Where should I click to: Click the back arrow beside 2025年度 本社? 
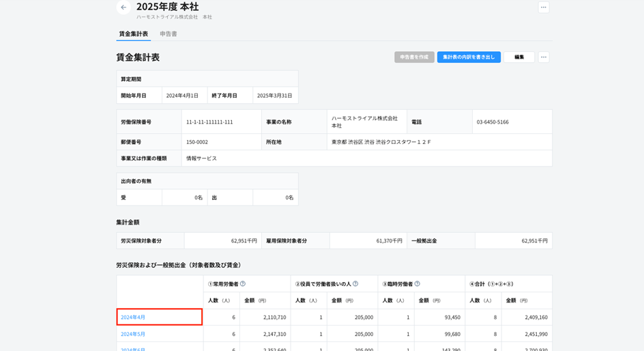[123, 8]
